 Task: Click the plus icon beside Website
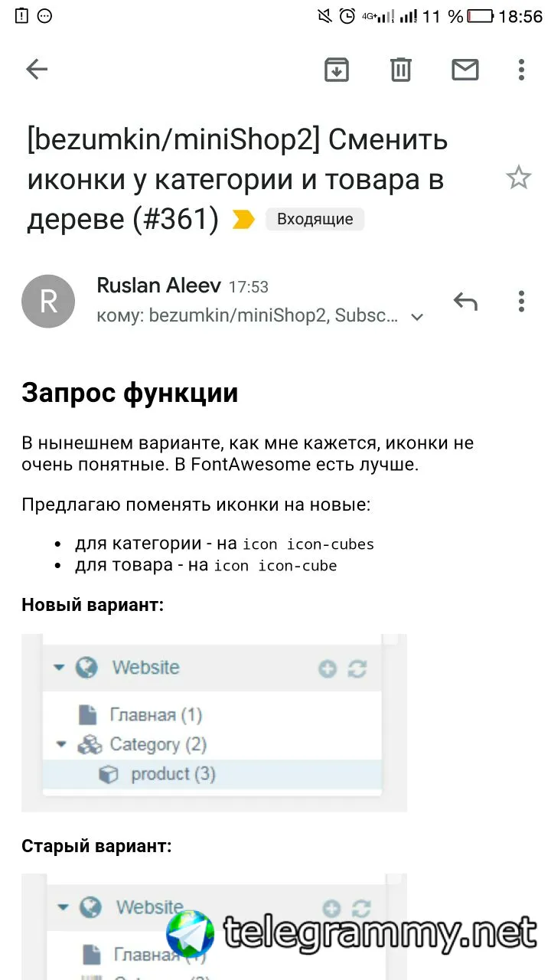click(328, 669)
